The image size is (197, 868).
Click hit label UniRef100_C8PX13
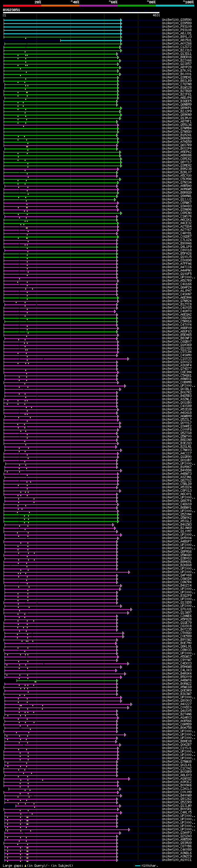pos(177,490)
